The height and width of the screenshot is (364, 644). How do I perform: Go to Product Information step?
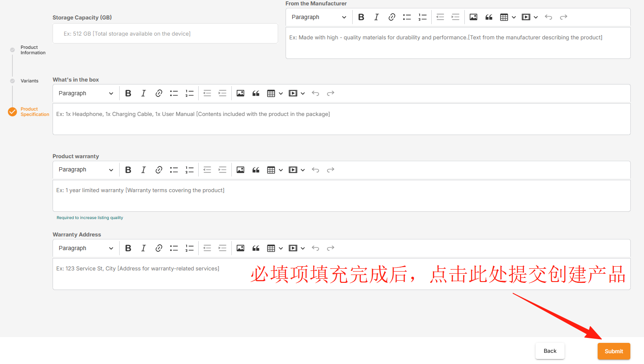33,50
